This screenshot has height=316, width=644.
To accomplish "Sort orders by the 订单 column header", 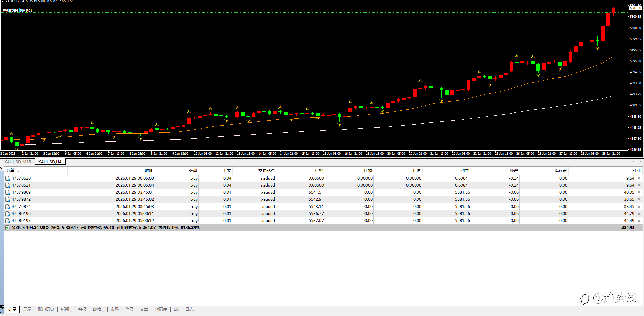I will point(36,171).
